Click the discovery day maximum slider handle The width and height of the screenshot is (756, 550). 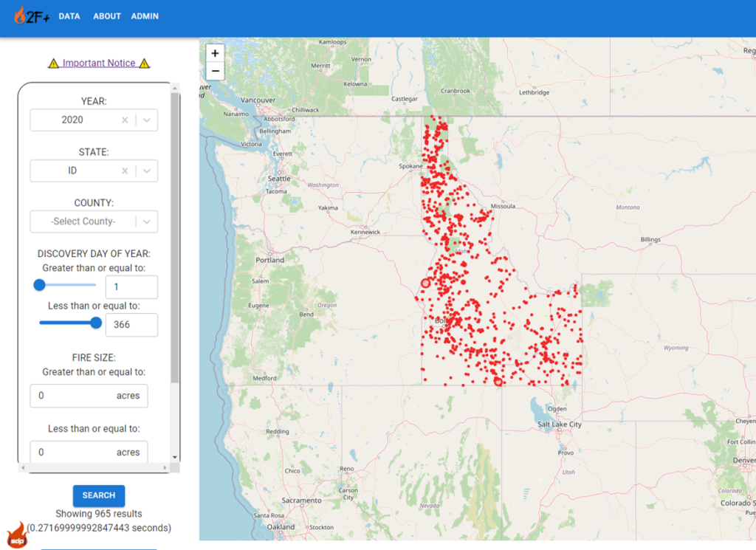(x=96, y=323)
